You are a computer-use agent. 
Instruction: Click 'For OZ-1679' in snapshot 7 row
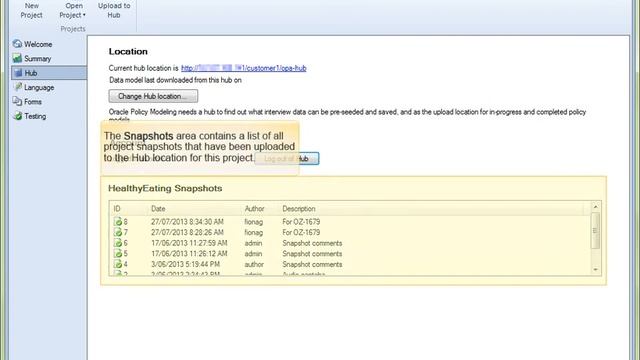[x=301, y=232]
